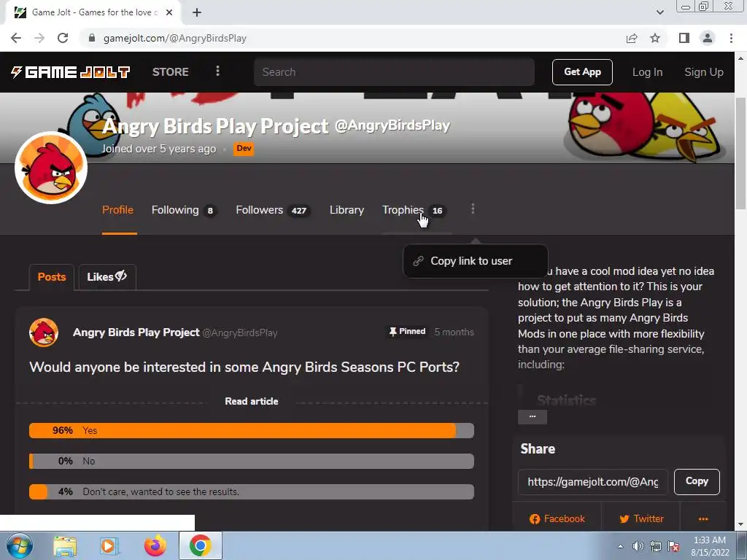Open the Trophies tab
This screenshot has height=560, width=747.
pos(414,210)
